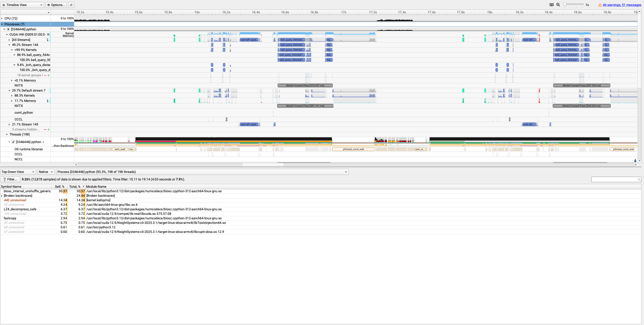The height and width of the screenshot is (325, 644).
Task: Sort by the Self, % column header
Action: point(59,186)
